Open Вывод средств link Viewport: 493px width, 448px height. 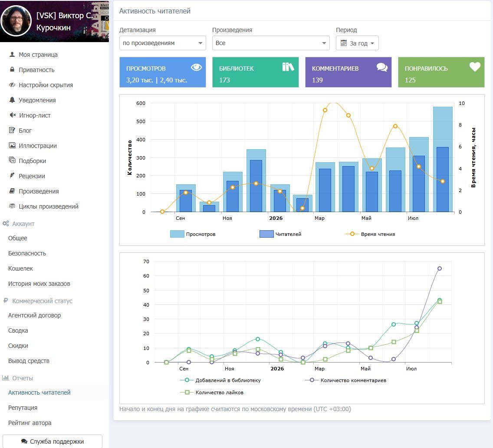coord(29,361)
